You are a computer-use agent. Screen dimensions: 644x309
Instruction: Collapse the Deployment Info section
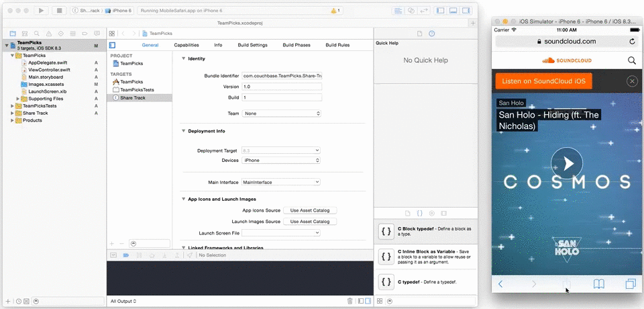coord(183,131)
